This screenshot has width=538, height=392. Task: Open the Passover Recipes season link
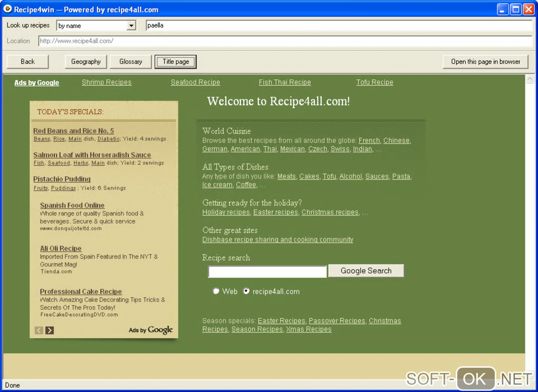coord(337,321)
